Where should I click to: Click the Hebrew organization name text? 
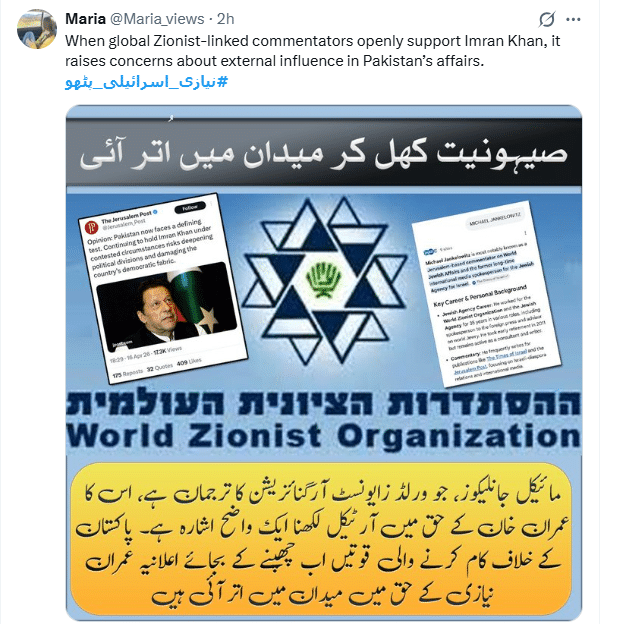(x=324, y=403)
